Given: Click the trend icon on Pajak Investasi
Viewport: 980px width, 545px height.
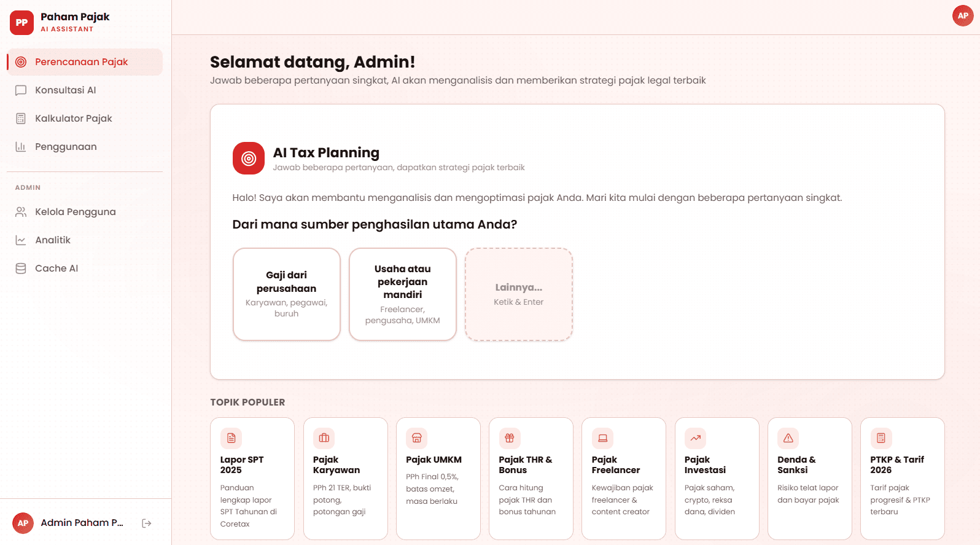Looking at the screenshot, I should pyautogui.click(x=695, y=438).
